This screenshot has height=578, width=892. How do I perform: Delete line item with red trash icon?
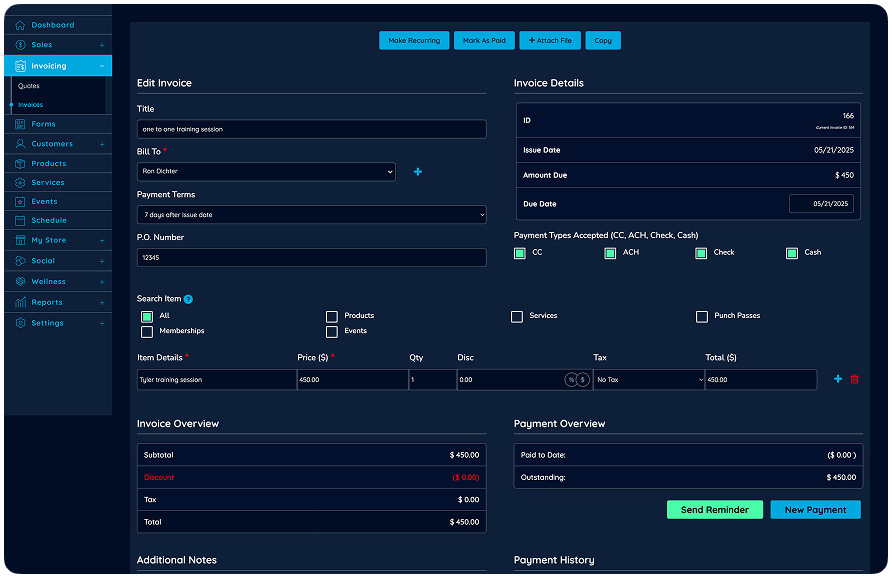854,379
